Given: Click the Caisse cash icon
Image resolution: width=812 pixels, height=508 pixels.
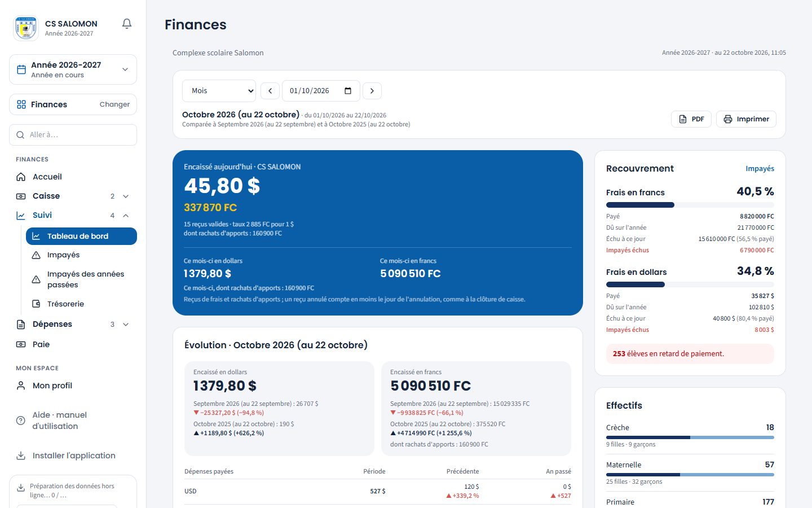Looking at the screenshot, I should click(x=21, y=196).
